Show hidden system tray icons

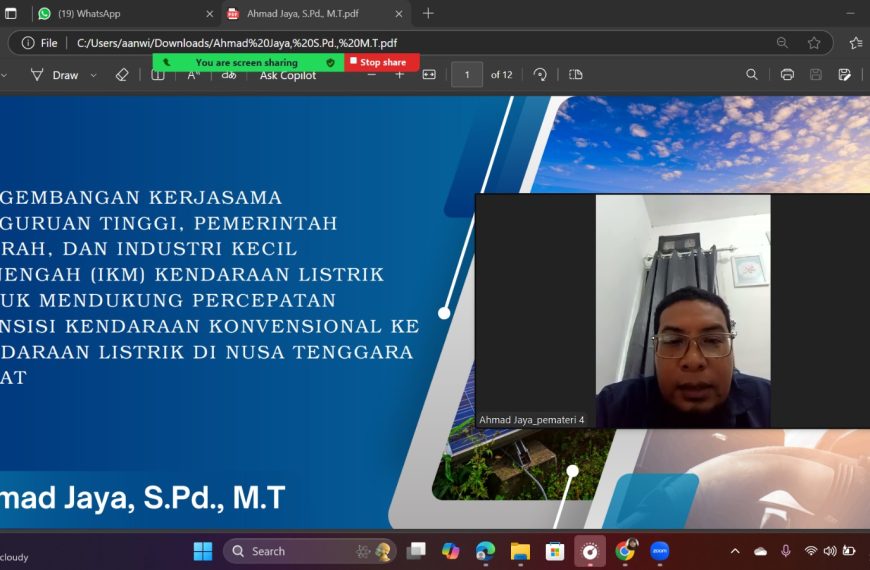[x=735, y=551]
